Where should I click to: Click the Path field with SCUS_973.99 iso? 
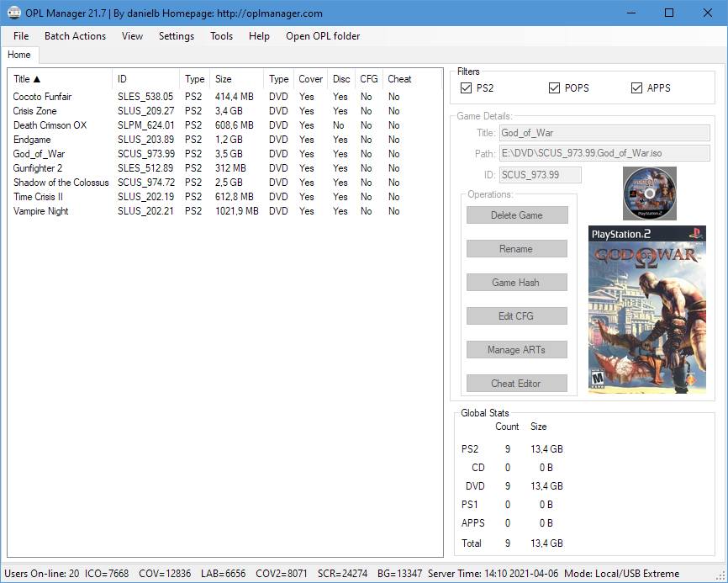(x=604, y=153)
